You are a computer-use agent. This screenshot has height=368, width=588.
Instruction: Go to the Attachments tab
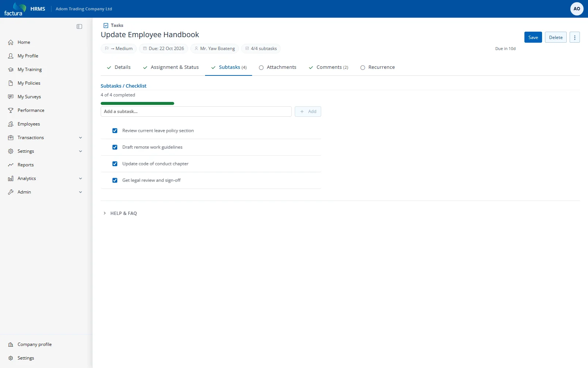277,67
